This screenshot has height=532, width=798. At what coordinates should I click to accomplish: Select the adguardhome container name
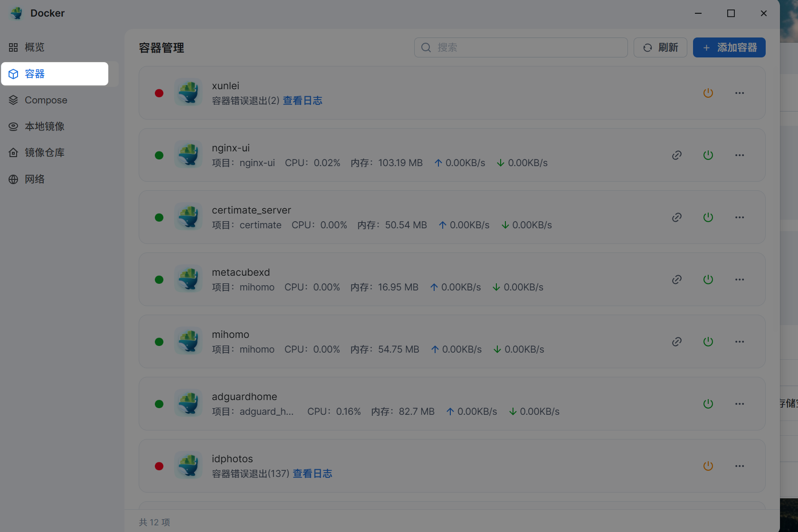(245, 397)
